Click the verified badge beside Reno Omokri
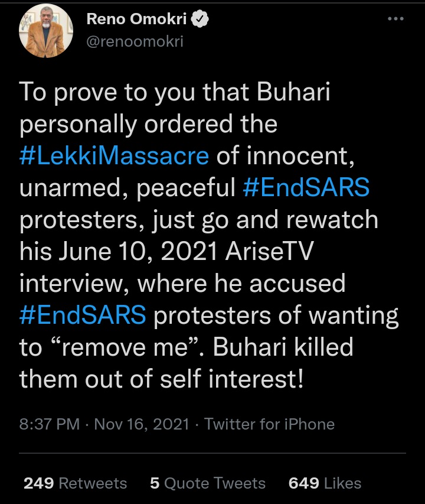 point(201,19)
